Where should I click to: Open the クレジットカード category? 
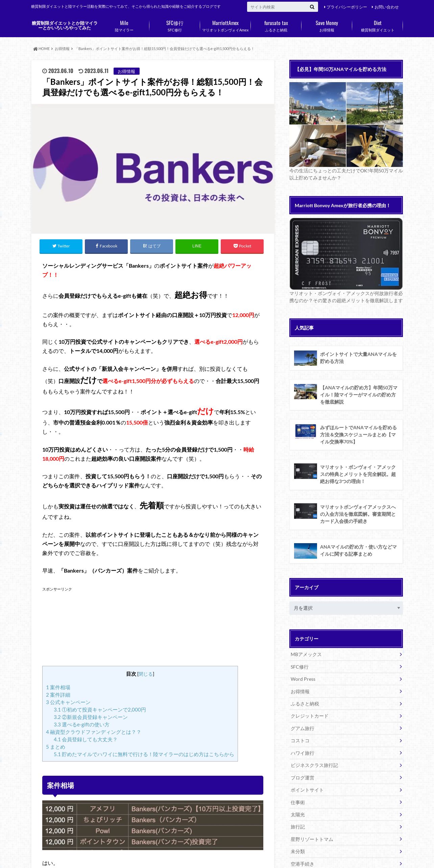coord(346,716)
